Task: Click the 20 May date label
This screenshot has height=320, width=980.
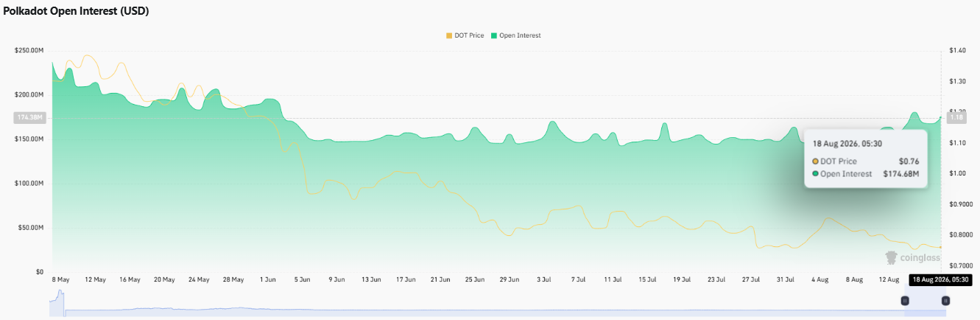Action: [164, 280]
